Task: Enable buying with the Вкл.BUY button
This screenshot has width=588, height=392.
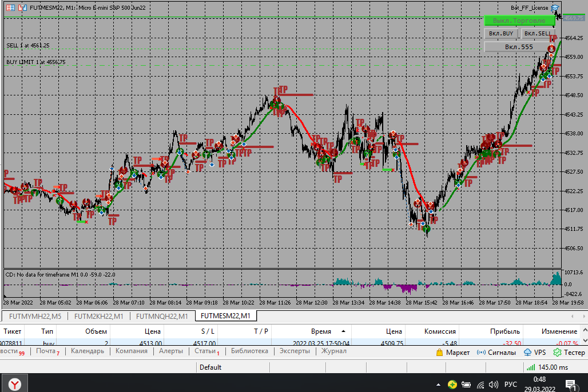Action: click(x=501, y=34)
